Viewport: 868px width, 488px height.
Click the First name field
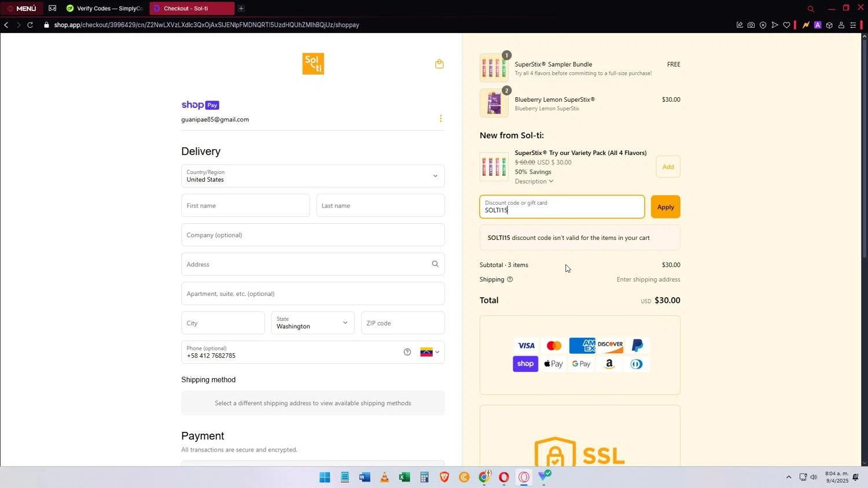245,205
